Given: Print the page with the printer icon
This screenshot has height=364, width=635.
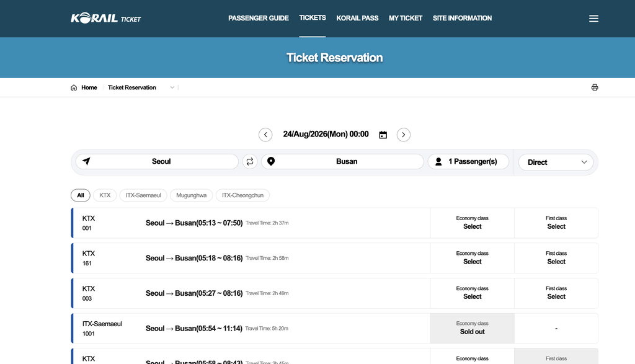Looking at the screenshot, I should tap(595, 87).
